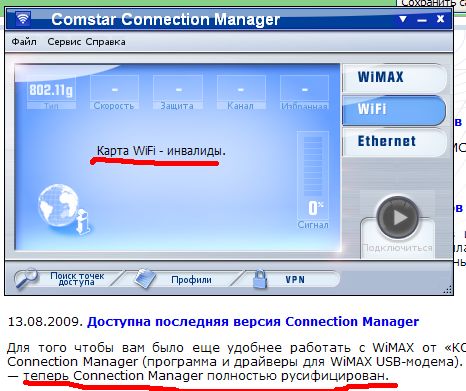The image size is (466, 391).
Task: Click the Избранная indicator box
Action: [304, 92]
